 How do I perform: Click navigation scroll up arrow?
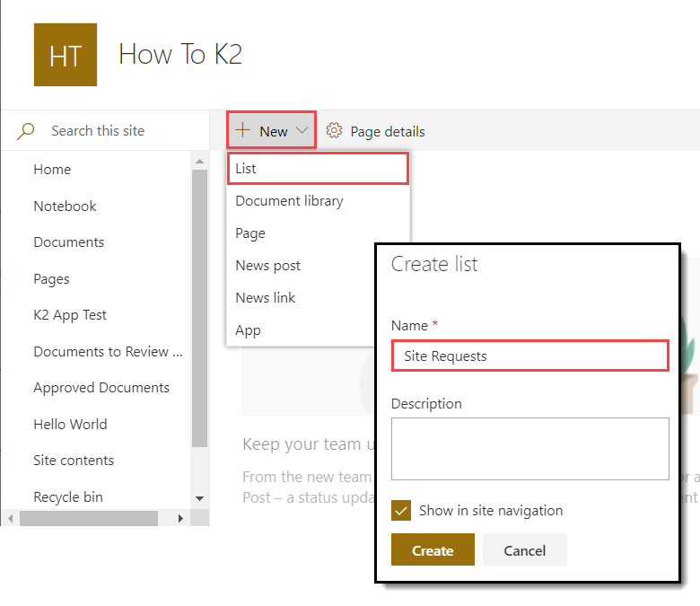[199, 162]
